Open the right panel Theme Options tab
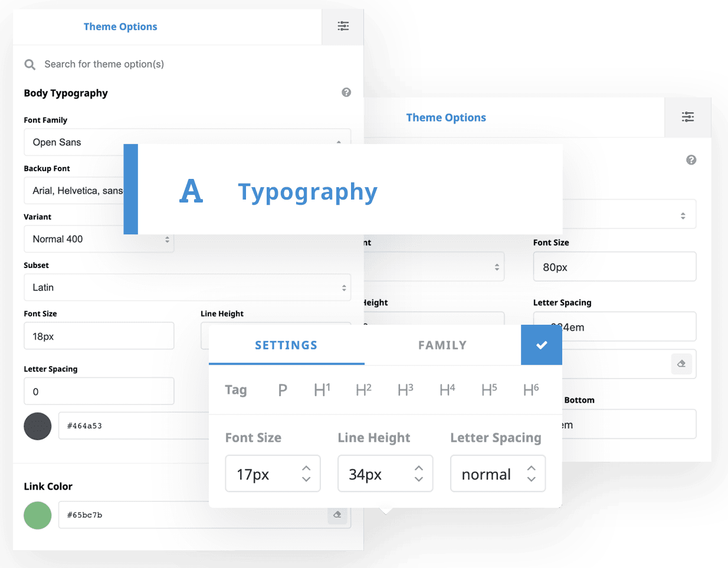Image resolution: width=728 pixels, height=568 pixels. tap(446, 117)
